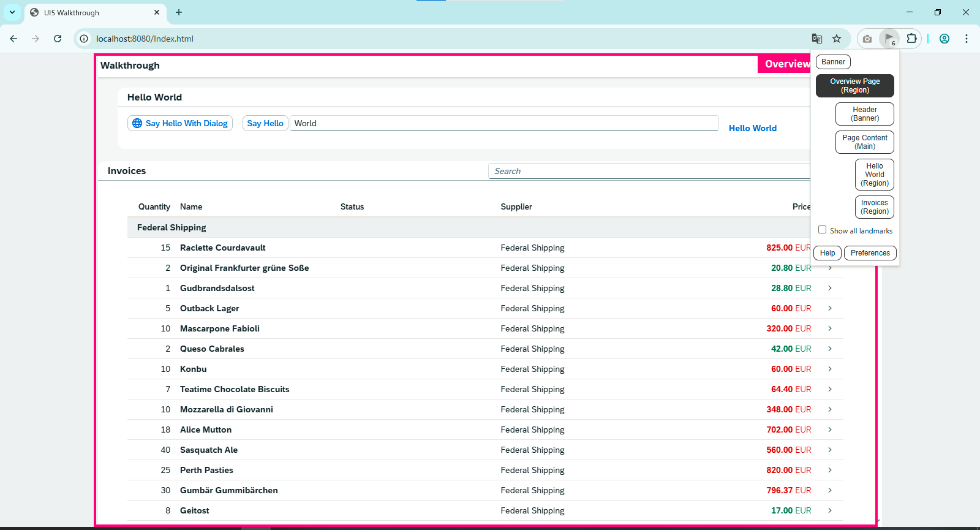Open the Chrome profile icon
The image size is (980, 530).
pos(944,39)
